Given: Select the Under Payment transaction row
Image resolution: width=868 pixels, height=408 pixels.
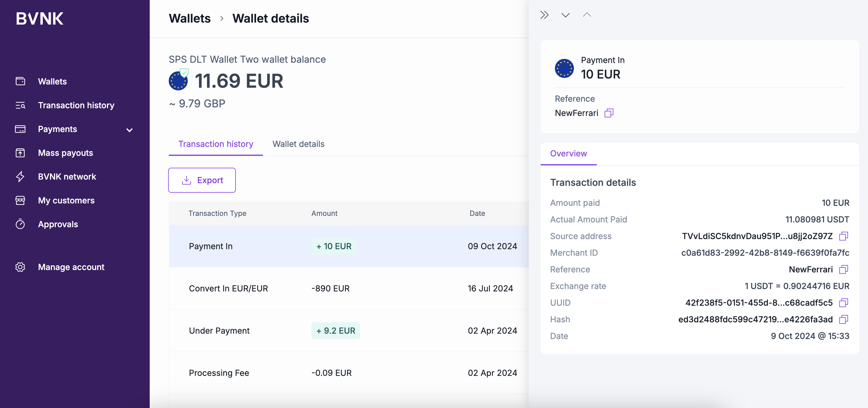Looking at the screenshot, I should (349, 331).
